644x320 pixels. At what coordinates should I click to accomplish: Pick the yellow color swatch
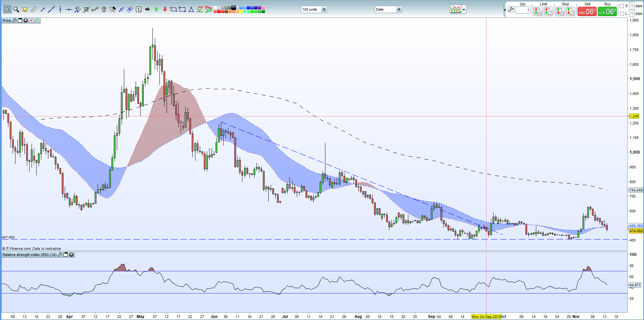[241, 11]
